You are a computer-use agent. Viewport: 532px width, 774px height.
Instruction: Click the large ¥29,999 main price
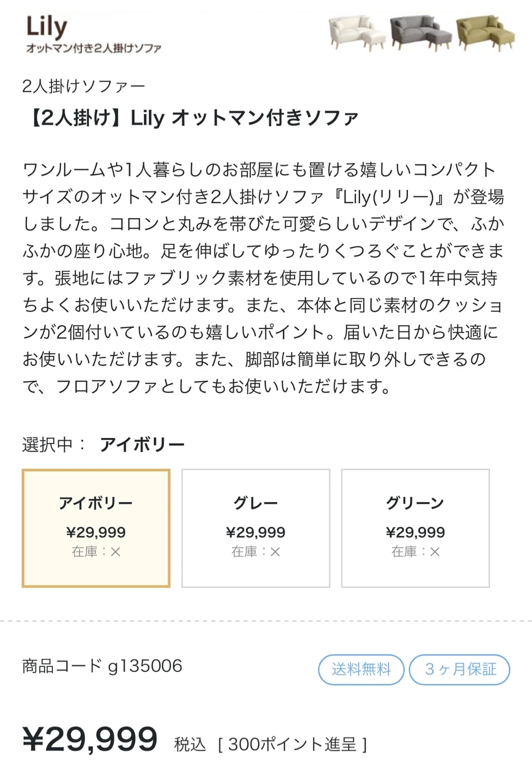(x=90, y=739)
